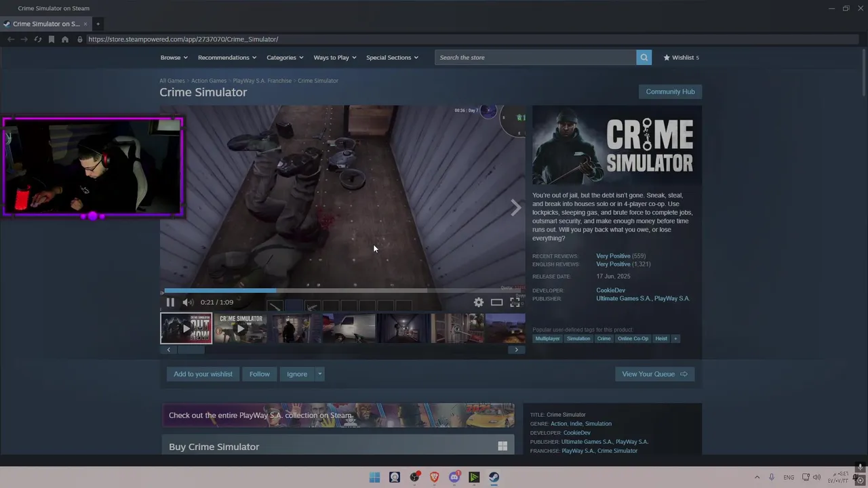Select the 'Out Now' trailer thumbnail
The image size is (868, 488).
click(x=186, y=328)
